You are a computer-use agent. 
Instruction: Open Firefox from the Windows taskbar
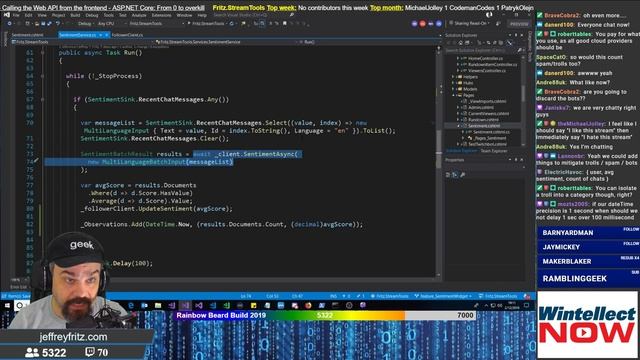pyautogui.click(x=308, y=305)
